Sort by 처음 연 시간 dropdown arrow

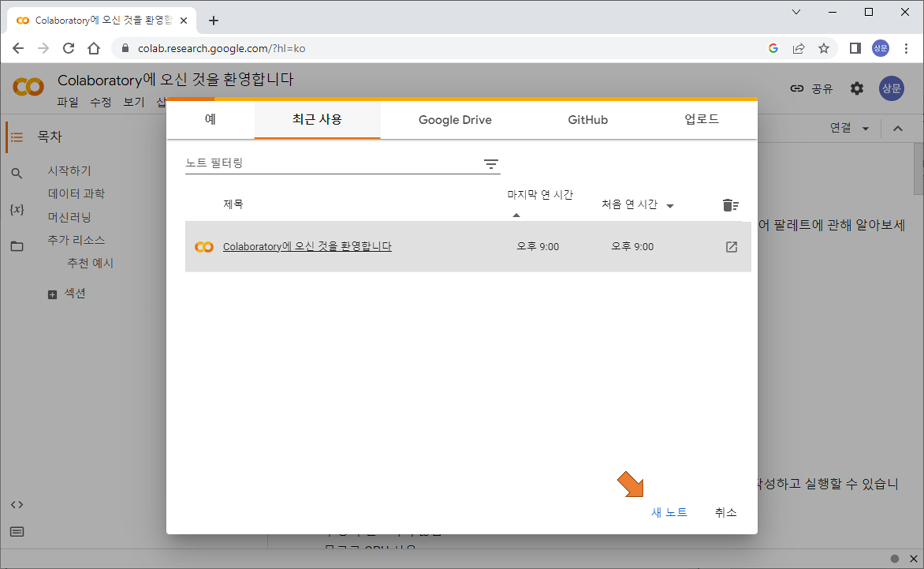point(670,206)
